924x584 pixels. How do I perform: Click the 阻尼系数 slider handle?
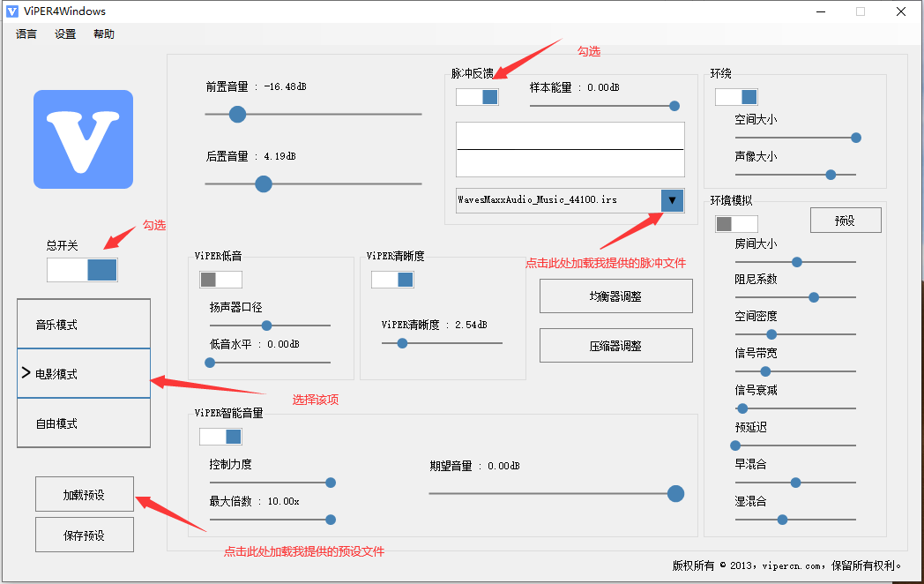pos(814,297)
